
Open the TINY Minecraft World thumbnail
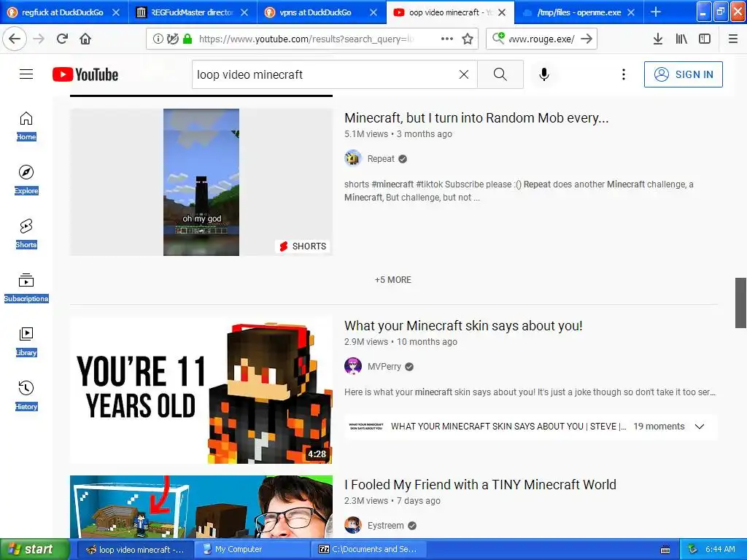[x=201, y=507]
